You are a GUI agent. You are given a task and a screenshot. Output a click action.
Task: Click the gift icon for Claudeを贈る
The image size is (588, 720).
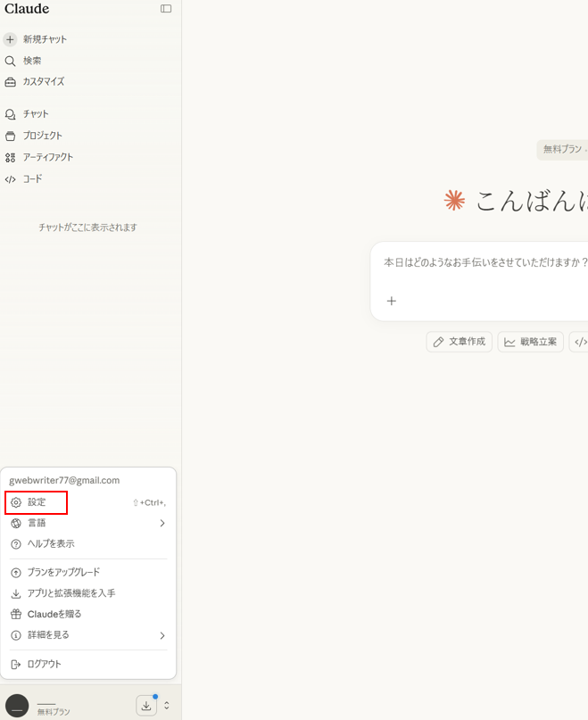[16, 615]
